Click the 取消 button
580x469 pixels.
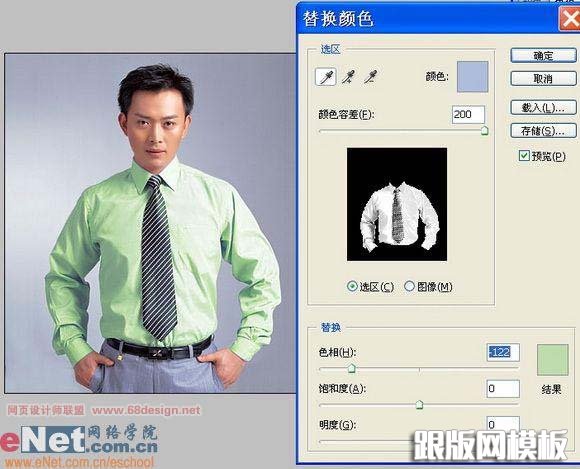pyautogui.click(x=543, y=78)
